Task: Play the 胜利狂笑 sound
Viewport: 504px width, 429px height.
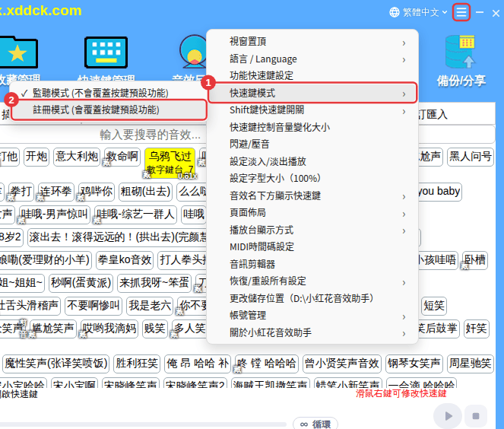Action: coord(137,364)
